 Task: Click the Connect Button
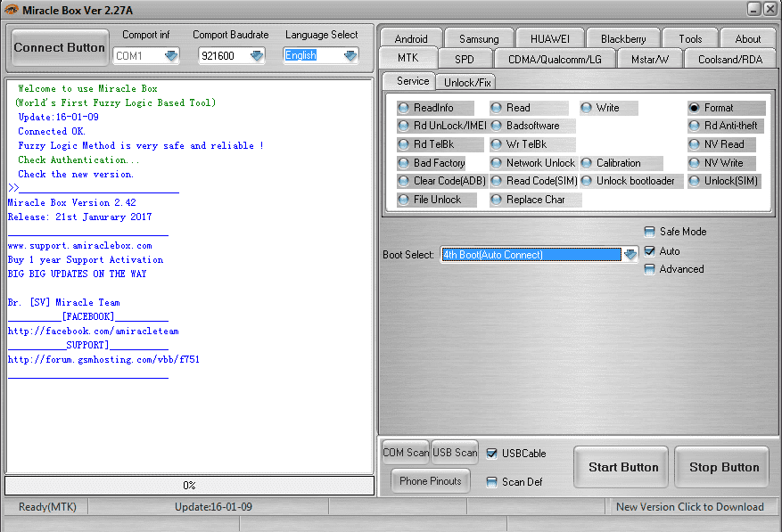tap(60, 47)
